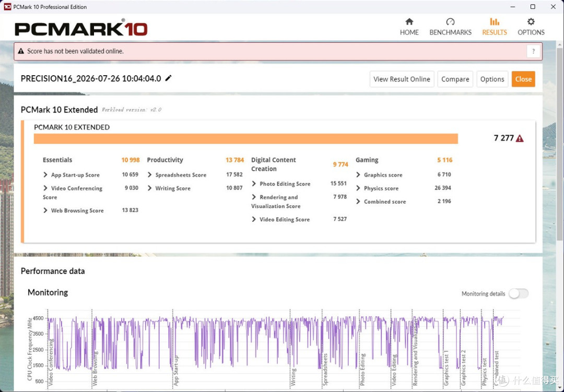Click the Compare button
This screenshot has width=564, height=392.
click(455, 79)
